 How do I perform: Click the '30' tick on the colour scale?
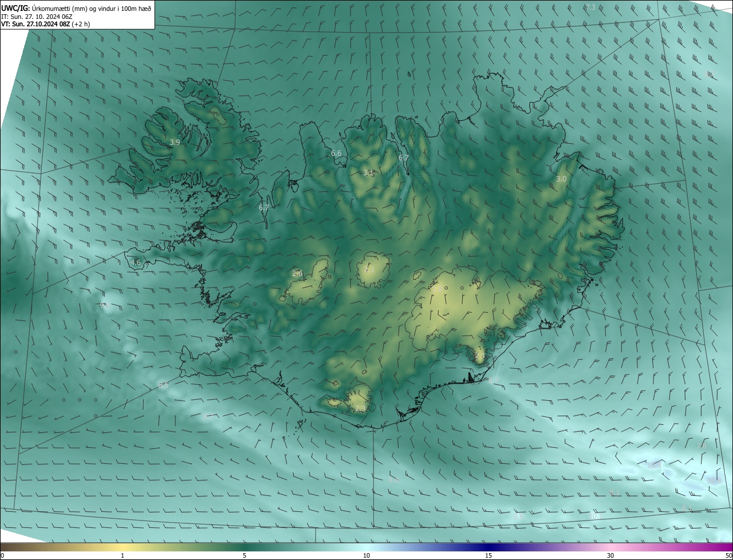pyautogui.click(x=610, y=556)
